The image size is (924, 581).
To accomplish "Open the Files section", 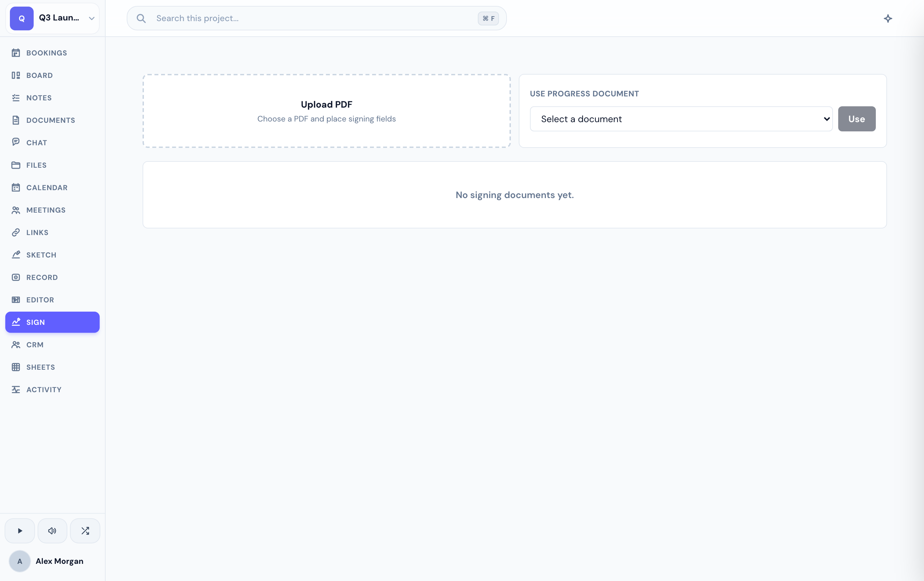I will [x=36, y=165].
